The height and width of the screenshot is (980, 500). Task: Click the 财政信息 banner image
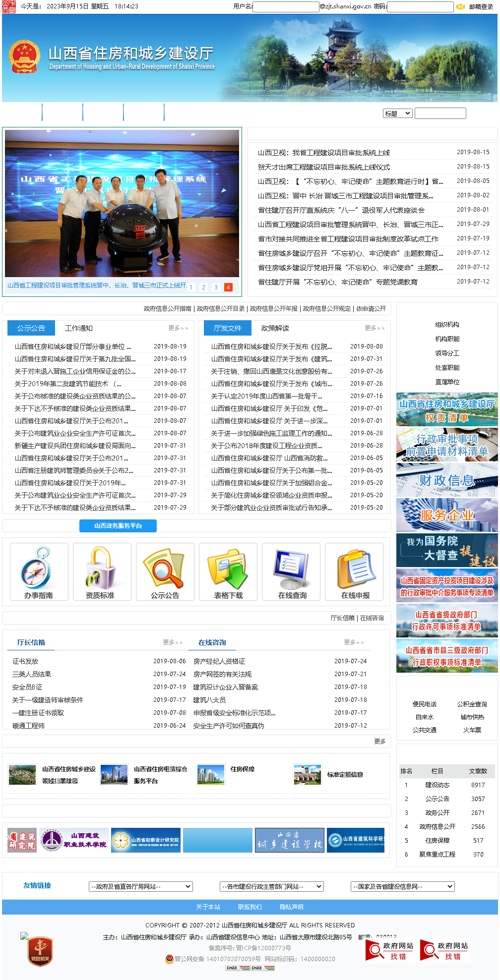446,480
